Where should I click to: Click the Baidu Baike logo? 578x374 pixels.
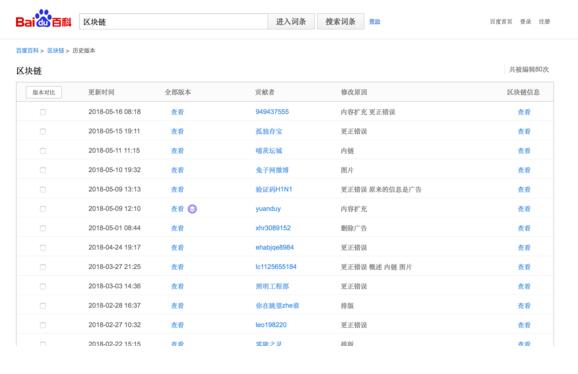[x=43, y=19]
